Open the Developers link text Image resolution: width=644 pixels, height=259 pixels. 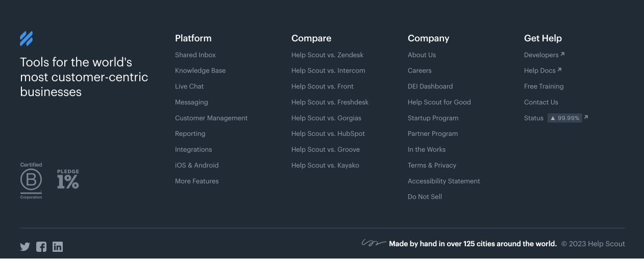point(541,55)
